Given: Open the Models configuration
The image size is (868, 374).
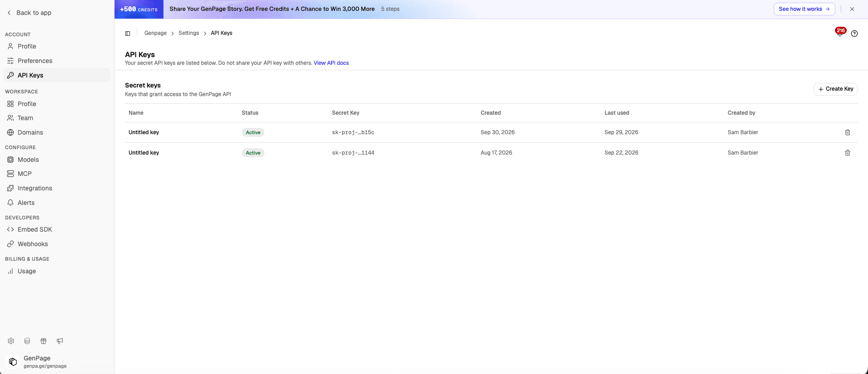Looking at the screenshot, I should [57, 160].
